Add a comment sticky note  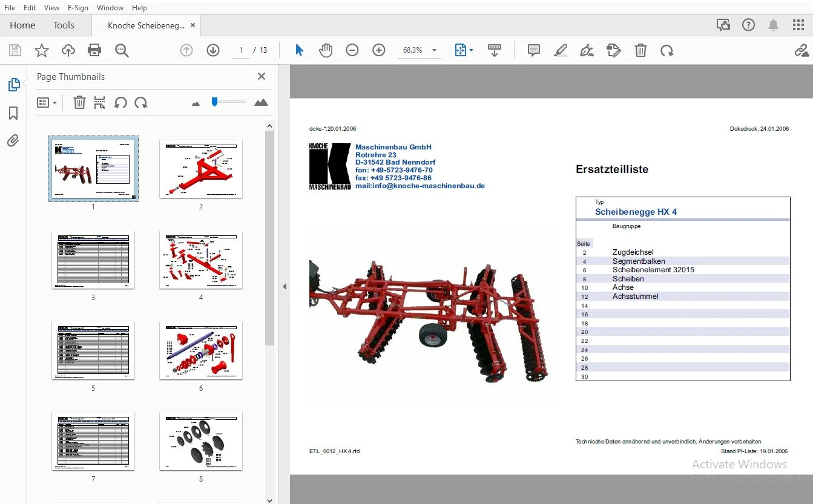pyautogui.click(x=534, y=50)
